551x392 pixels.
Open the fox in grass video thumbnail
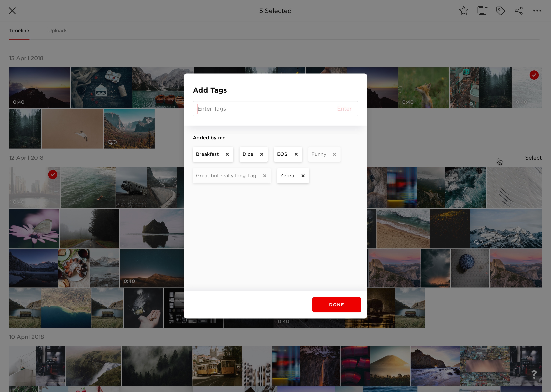pos(423,88)
